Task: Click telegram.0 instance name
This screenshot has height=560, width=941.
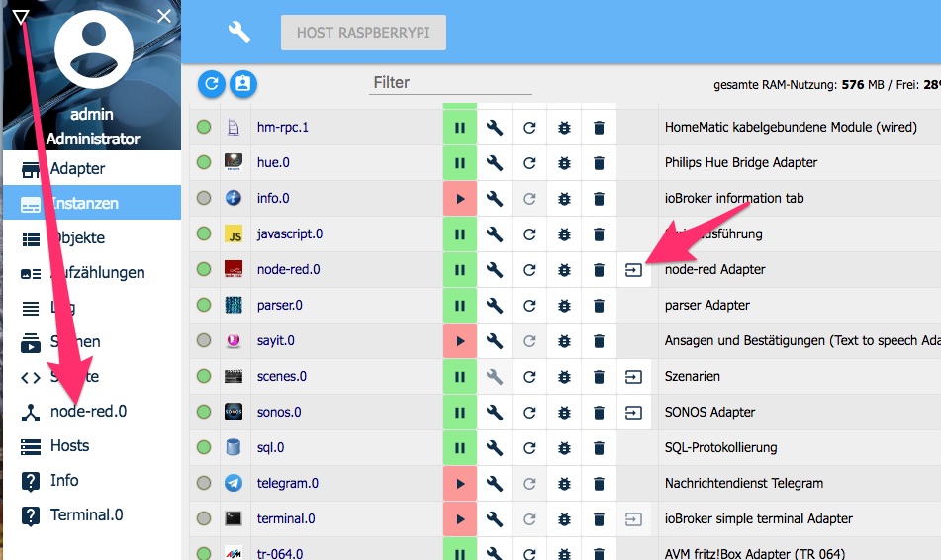Action: pos(288,483)
